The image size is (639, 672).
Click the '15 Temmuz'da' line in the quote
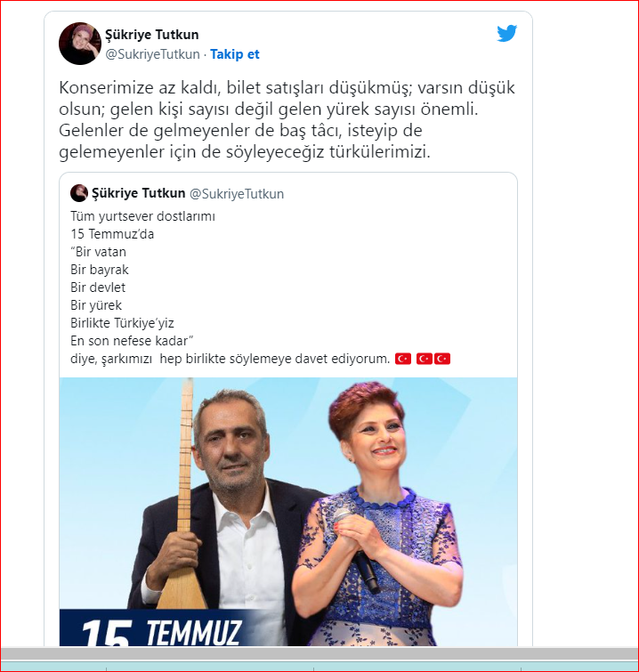tap(112, 234)
